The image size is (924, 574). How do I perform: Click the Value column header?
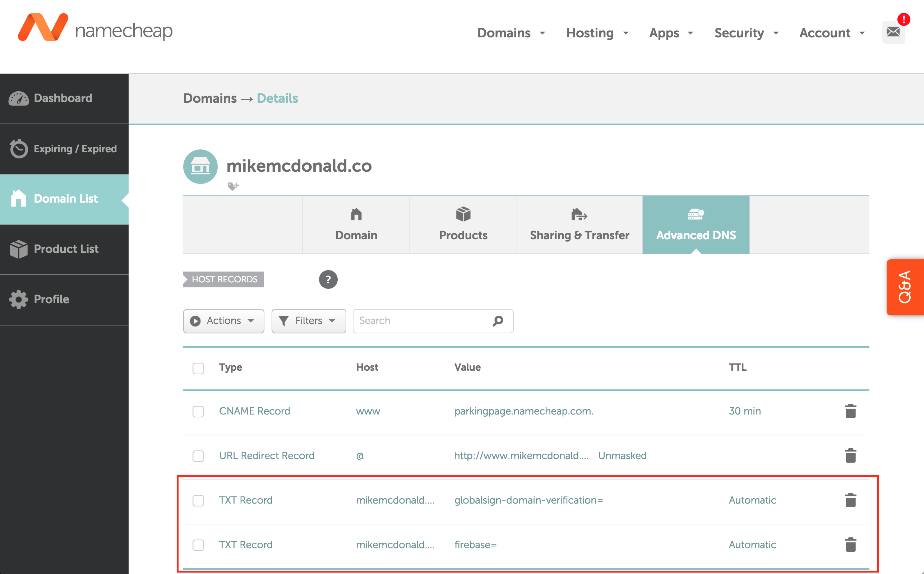[x=467, y=367]
